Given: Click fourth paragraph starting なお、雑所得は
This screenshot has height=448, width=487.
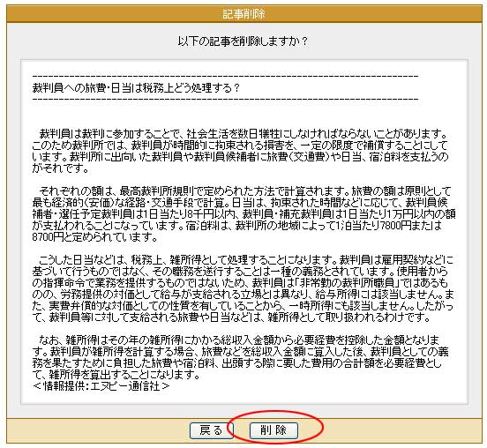Looking at the screenshot, I should (x=240, y=357).
